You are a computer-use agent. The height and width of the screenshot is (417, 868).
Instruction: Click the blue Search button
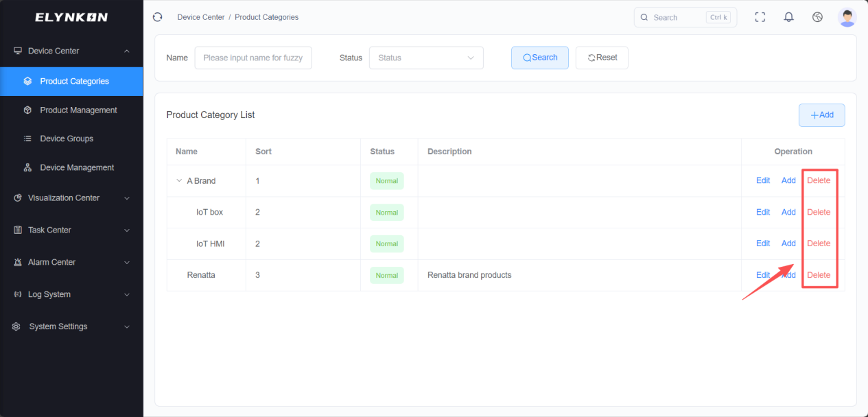[540, 58]
